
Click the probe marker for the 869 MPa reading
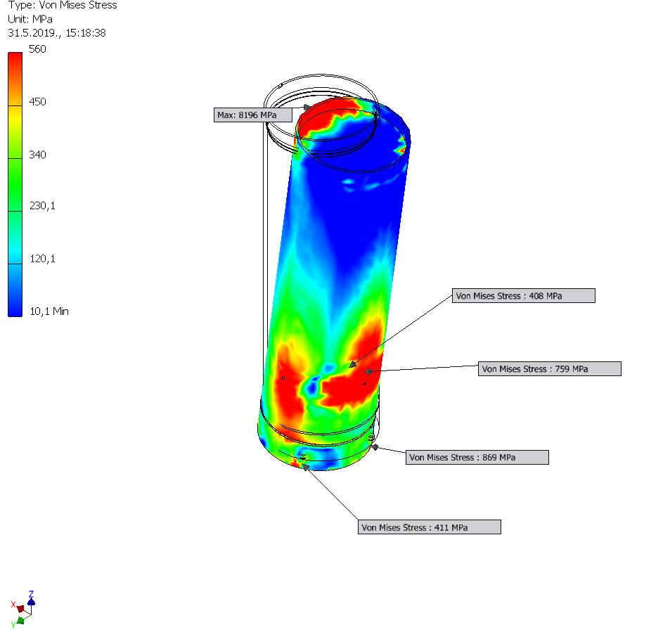coord(375,446)
